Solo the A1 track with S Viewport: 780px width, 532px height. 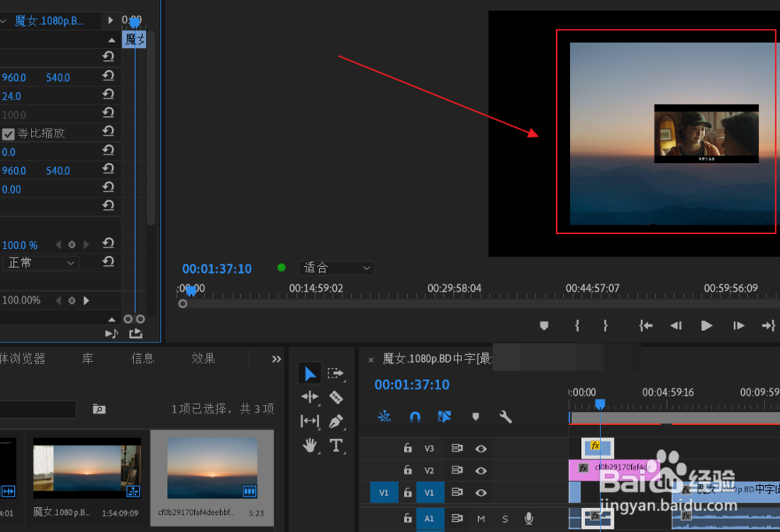tap(505, 519)
